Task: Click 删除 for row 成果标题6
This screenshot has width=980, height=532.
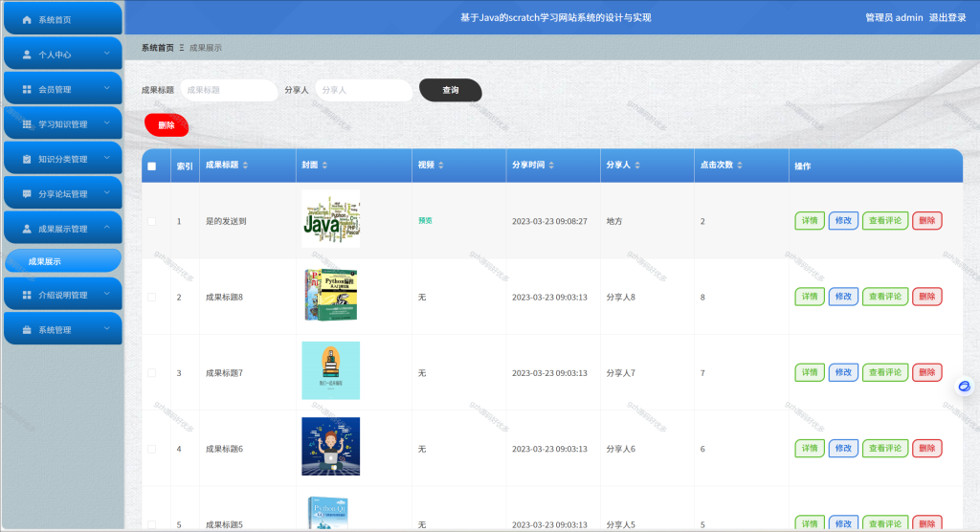Action: pos(926,448)
